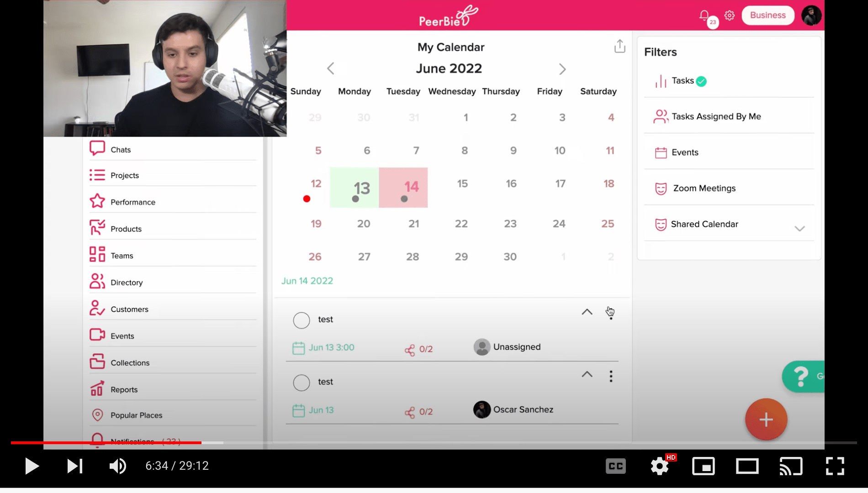Image resolution: width=868 pixels, height=493 pixels.
Task: Mark the Unassigned test task complete
Action: click(x=302, y=320)
